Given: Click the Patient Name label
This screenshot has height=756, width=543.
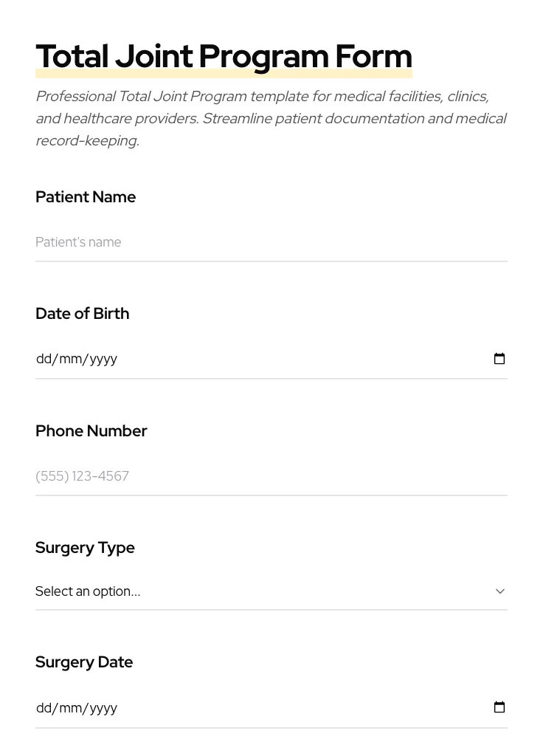Looking at the screenshot, I should (86, 197).
